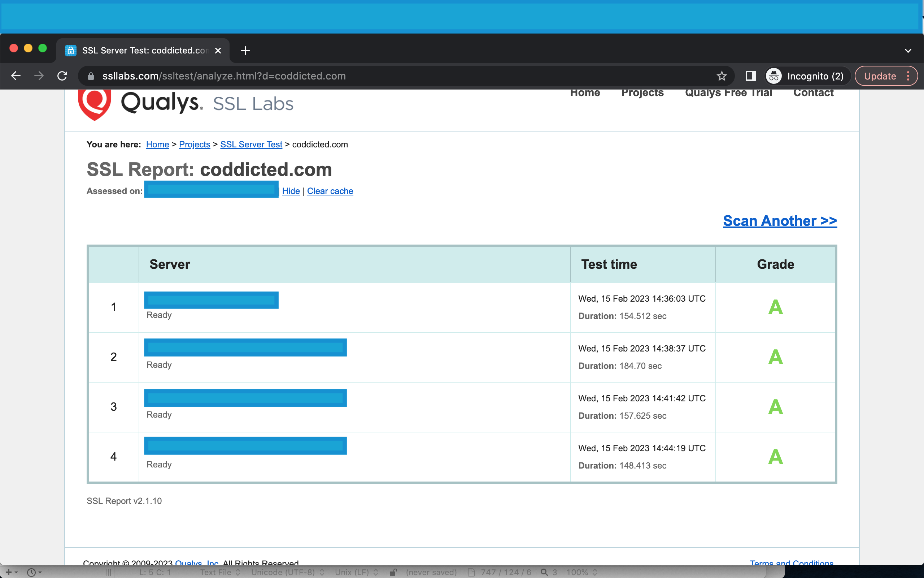Open server 1 redacted address link

coord(211,300)
